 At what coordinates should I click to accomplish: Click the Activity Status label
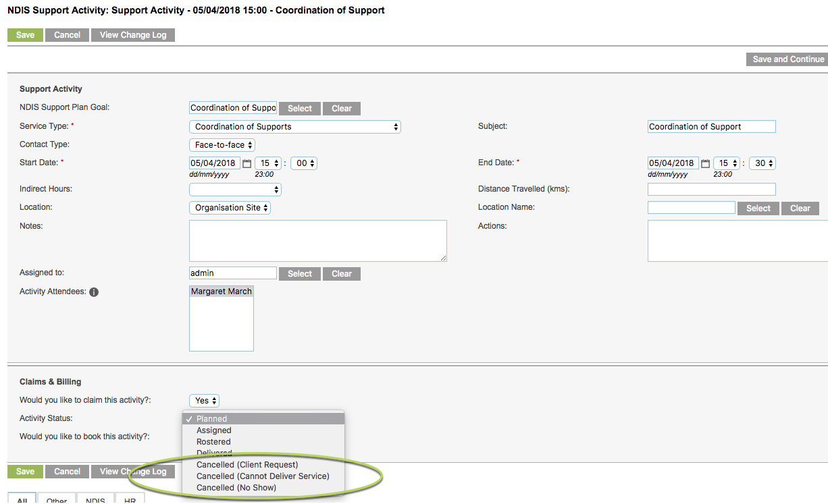click(x=46, y=418)
